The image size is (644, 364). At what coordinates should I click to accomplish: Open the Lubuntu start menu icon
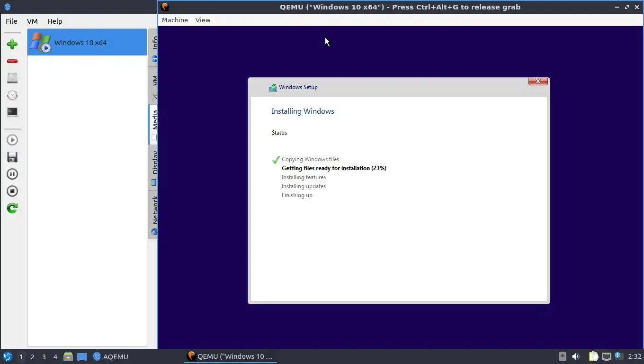pyautogui.click(x=7, y=356)
